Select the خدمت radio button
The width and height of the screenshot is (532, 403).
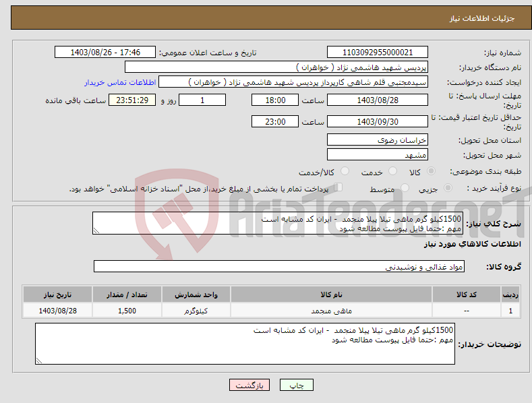pos(392,171)
